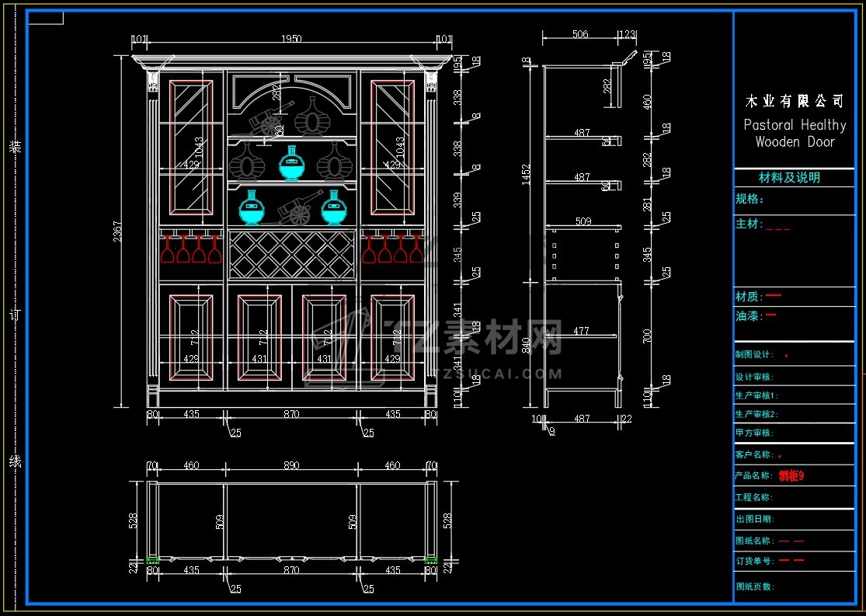Select the 材质: field label
The width and height of the screenshot is (866, 616).
[749, 297]
